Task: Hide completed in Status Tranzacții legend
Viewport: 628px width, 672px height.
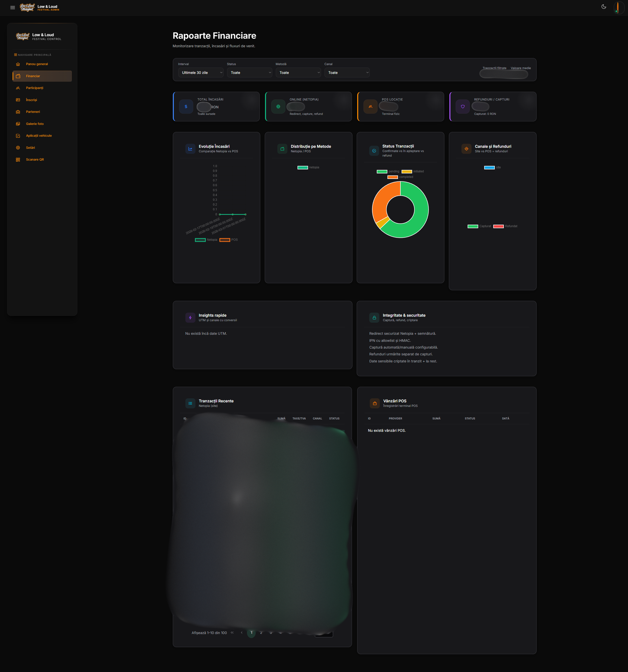Action: 400,177
